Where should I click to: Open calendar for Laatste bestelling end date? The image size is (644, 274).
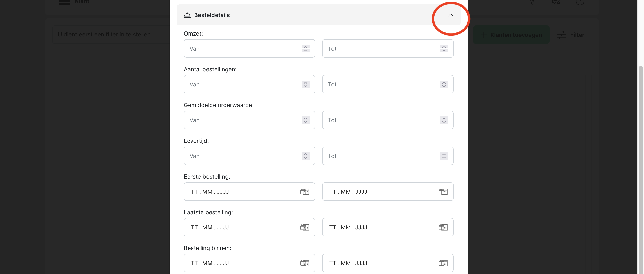click(443, 227)
